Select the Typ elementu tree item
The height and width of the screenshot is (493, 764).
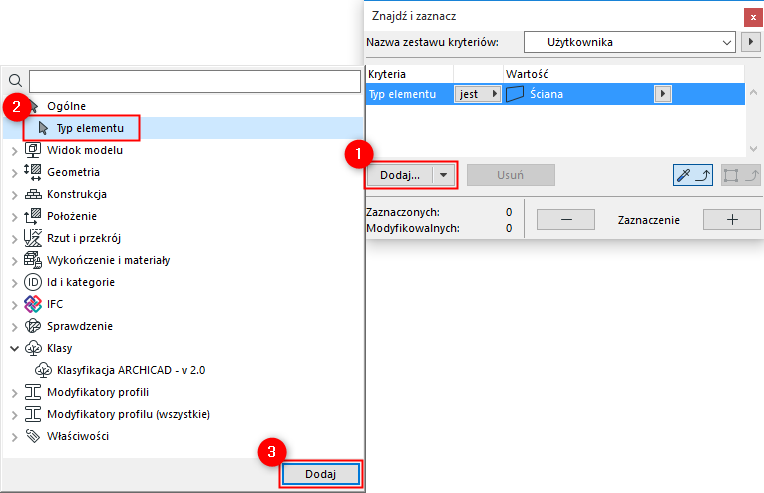pyautogui.click(x=183, y=128)
